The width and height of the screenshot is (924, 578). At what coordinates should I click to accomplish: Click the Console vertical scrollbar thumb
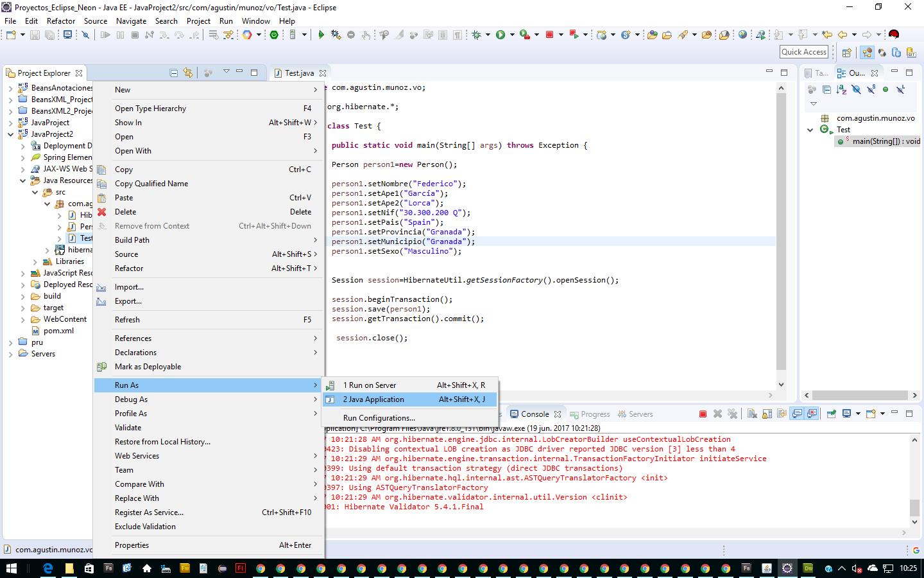(914, 507)
